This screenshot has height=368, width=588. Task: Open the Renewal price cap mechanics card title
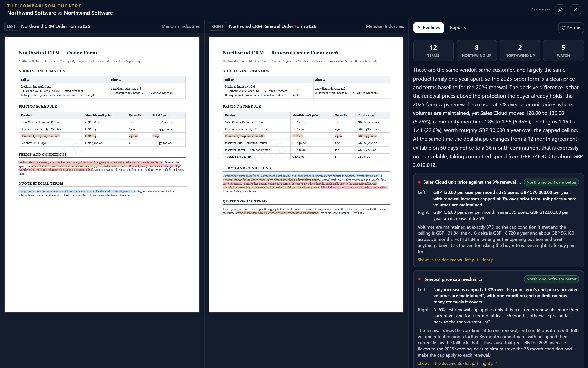(x=453, y=279)
